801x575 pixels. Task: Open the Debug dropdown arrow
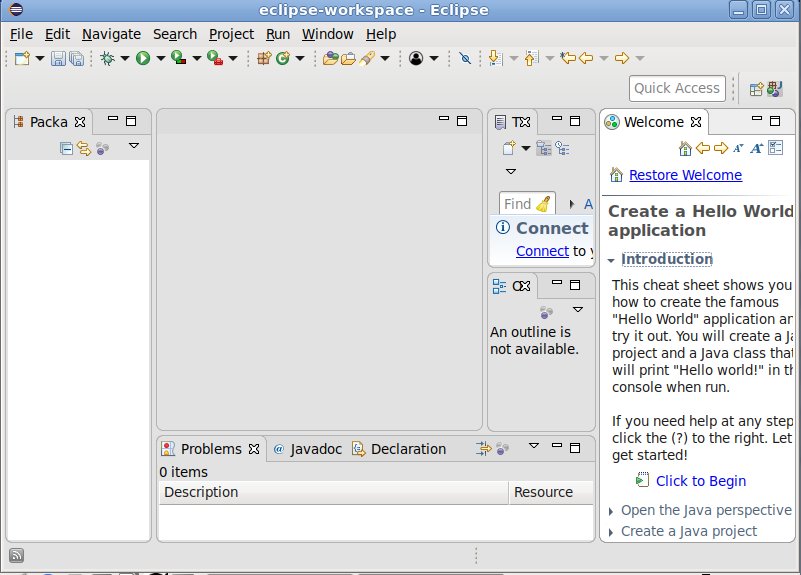tap(125, 58)
